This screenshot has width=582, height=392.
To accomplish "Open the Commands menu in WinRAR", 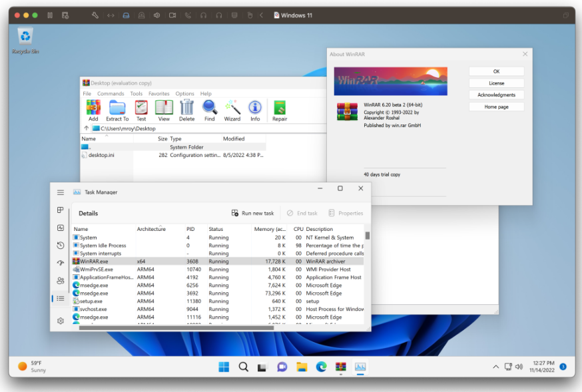I will [x=111, y=94].
